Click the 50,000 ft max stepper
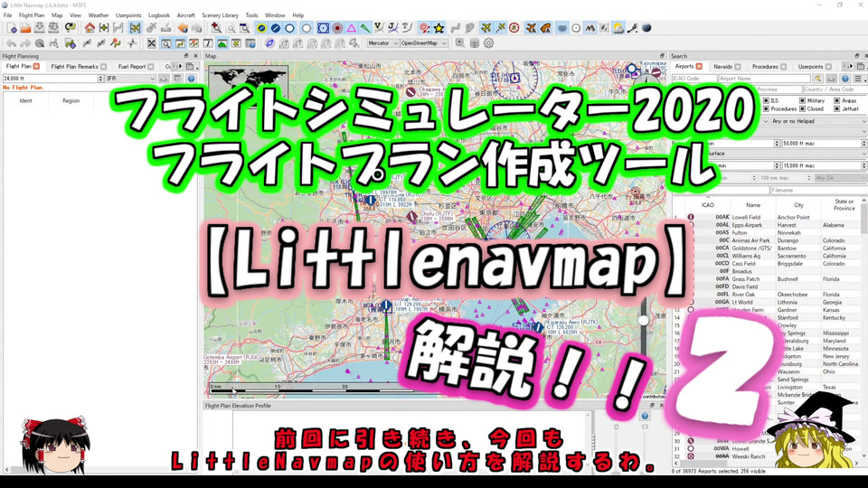 tap(864, 144)
